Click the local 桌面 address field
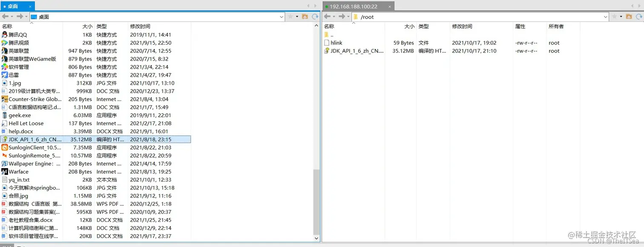Screen dimensions: 644x247 157,17
